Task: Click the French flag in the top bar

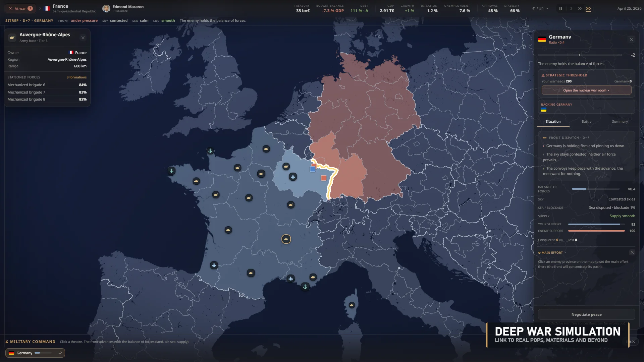Action: coord(47,9)
